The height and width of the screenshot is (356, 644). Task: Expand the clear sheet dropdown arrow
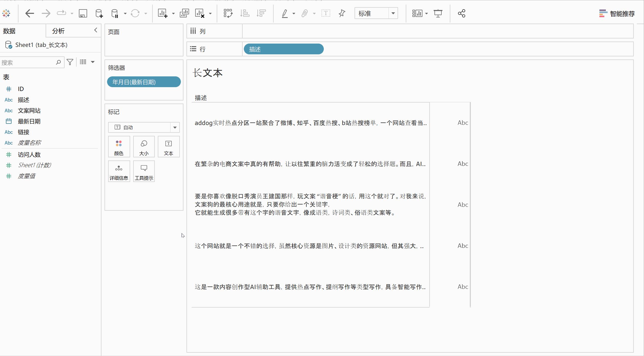point(210,14)
